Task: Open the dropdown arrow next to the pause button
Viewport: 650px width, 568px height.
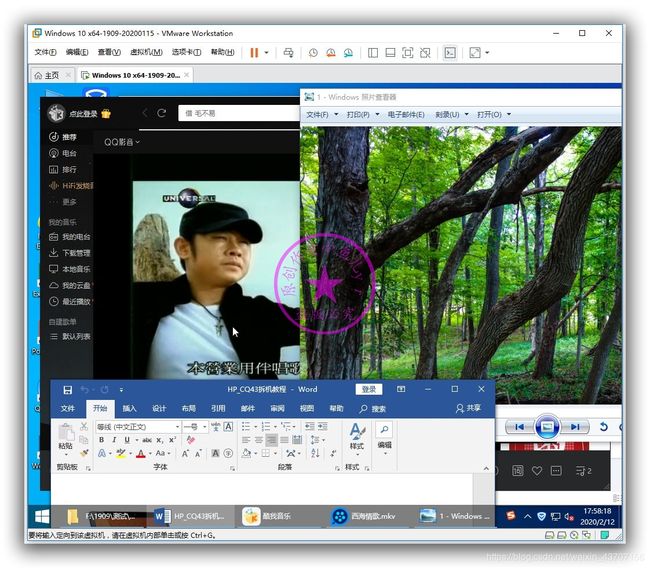Action: 267,53
